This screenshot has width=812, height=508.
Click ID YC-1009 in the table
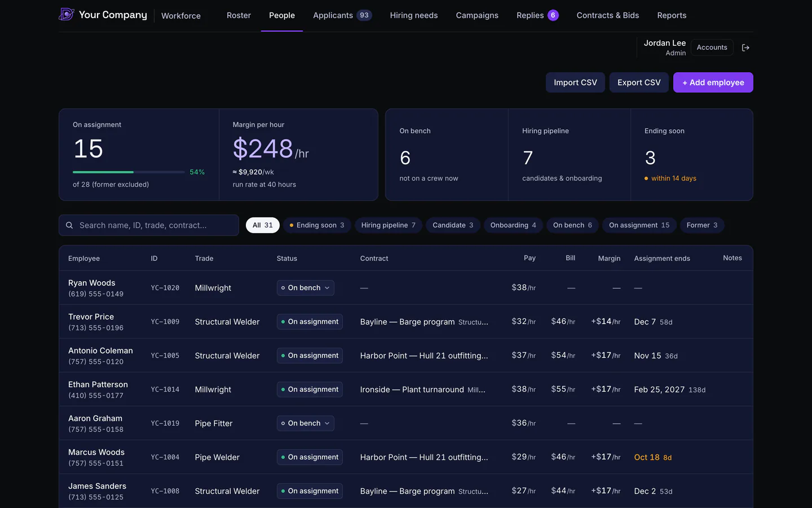point(165,322)
